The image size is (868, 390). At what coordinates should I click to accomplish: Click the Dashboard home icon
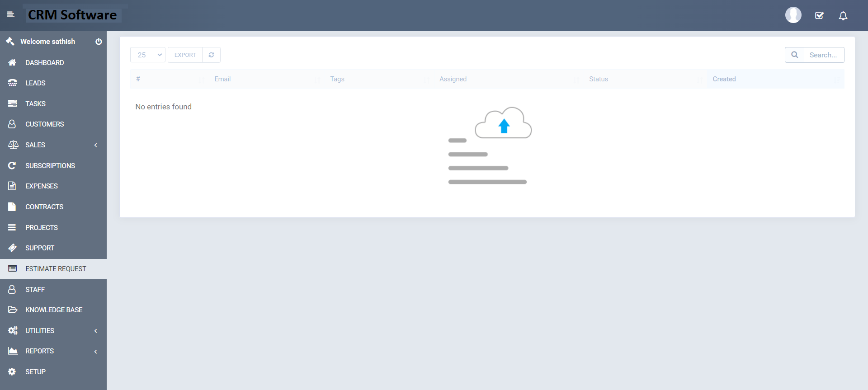coord(12,63)
